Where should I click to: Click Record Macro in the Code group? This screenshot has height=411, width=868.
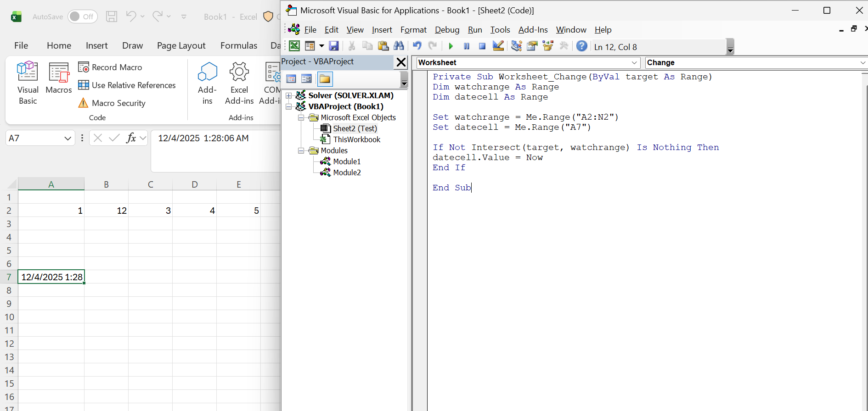[x=110, y=67]
